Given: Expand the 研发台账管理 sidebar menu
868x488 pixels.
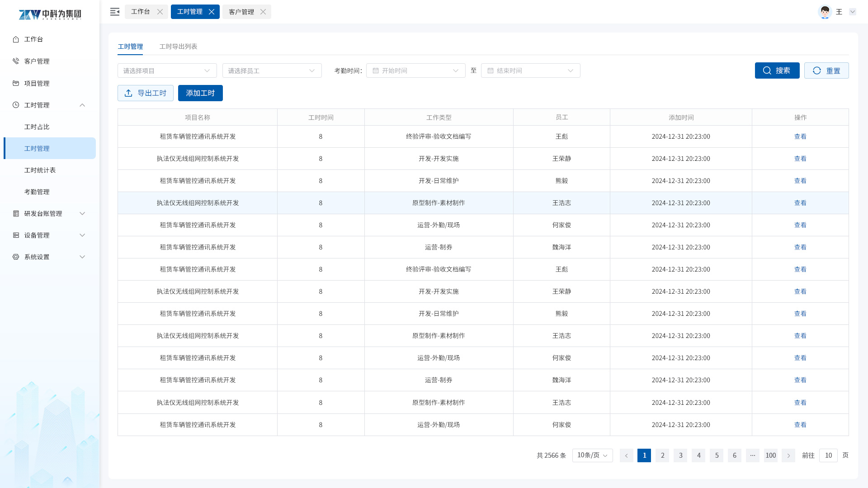Looking at the screenshot, I should [82, 213].
